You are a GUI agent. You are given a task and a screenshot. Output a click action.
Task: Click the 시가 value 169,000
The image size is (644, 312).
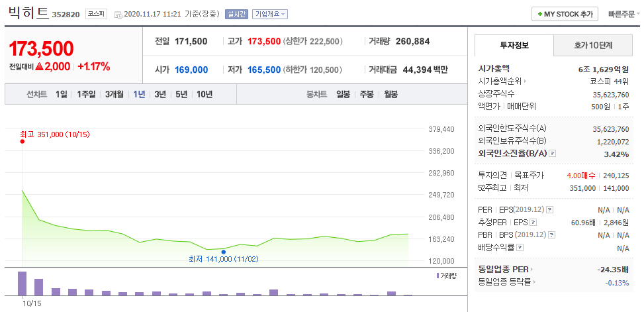[191, 70]
